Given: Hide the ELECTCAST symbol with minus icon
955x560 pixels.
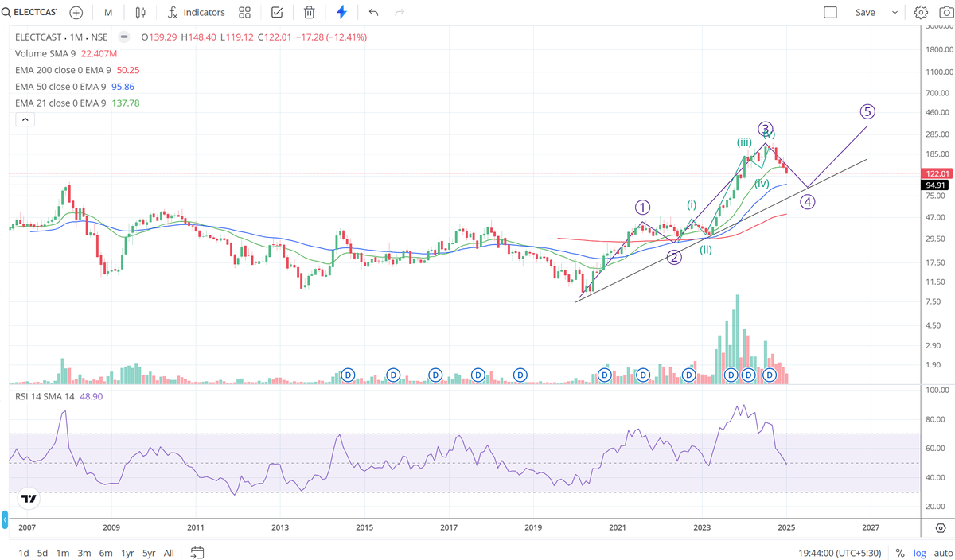Looking at the screenshot, I should 124,37.
